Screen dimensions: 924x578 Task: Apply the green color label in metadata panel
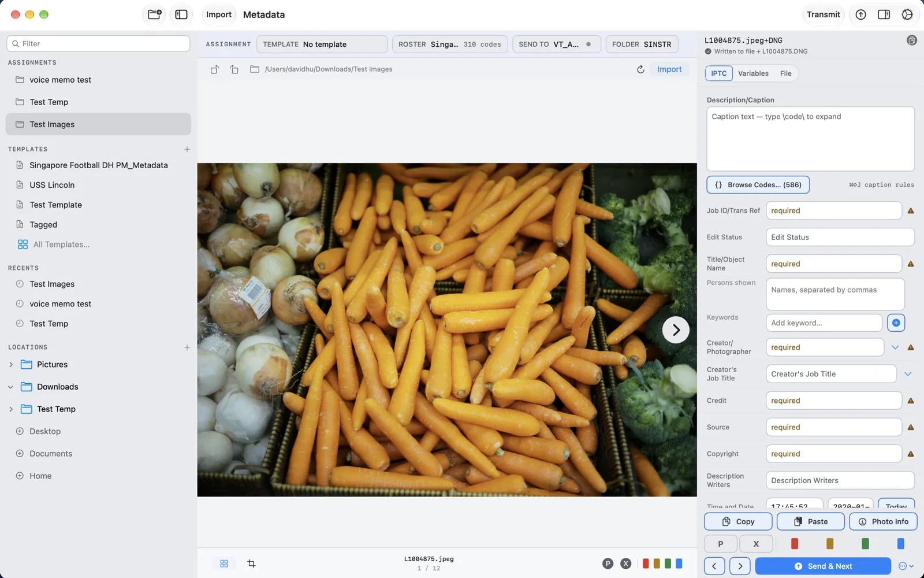pos(865,544)
